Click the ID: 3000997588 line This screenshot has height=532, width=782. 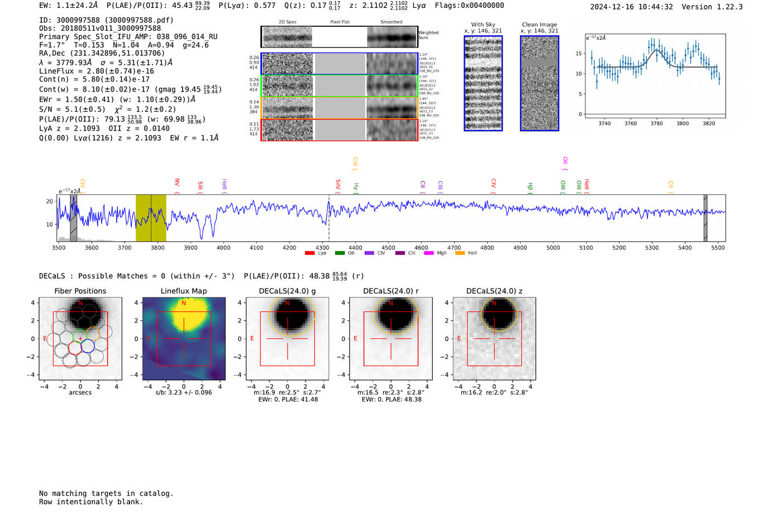pos(106,20)
